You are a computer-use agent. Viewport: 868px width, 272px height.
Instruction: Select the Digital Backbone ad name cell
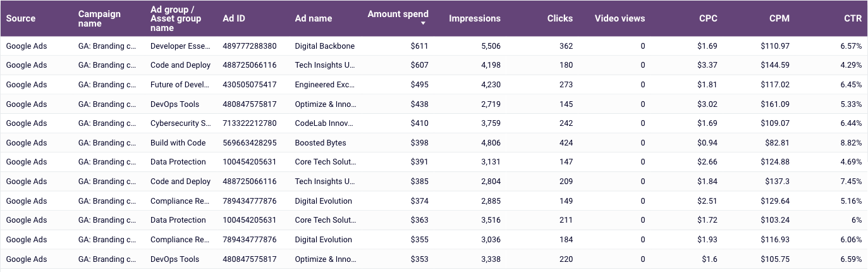(x=325, y=46)
